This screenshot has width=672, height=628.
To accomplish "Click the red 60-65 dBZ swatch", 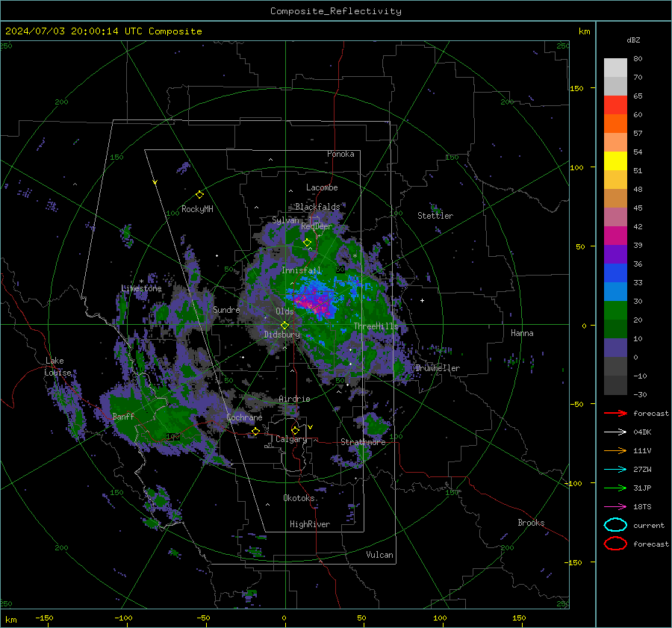I will (x=615, y=105).
